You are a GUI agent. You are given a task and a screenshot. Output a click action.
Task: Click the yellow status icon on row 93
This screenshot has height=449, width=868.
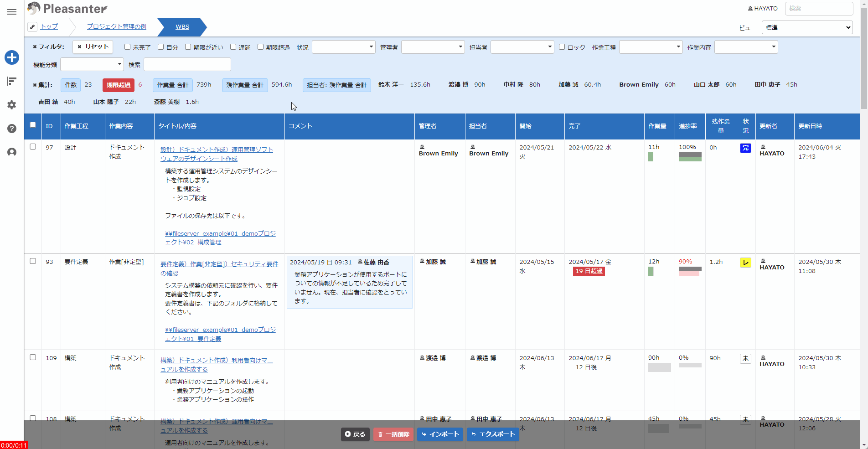pos(745,263)
